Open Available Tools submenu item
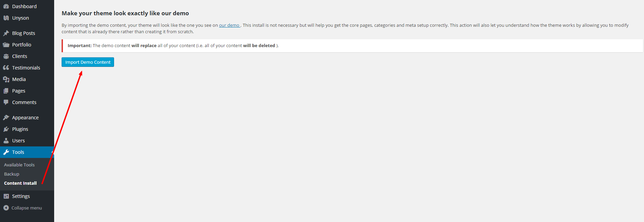 (19, 165)
